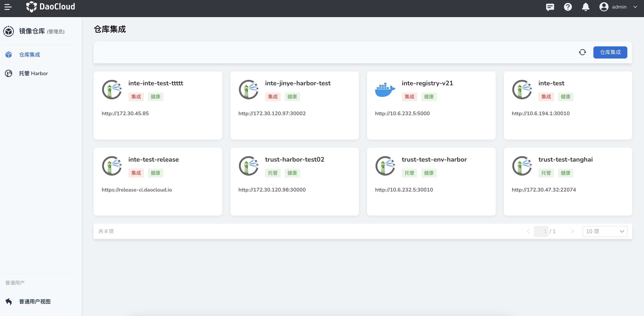Viewport: 644px width, 316px height.
Task: Open the trust-harbor-test02 card title
Action: [x=295, y=160]
